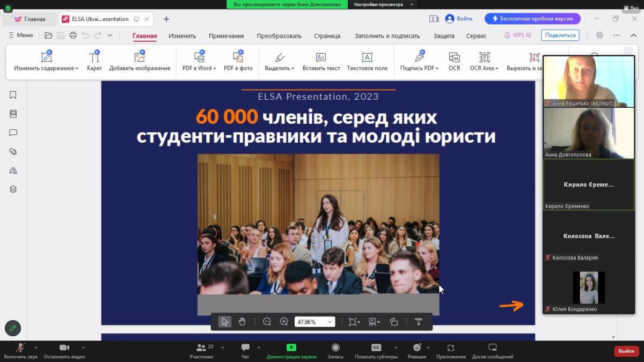Click the zoom out magnifier icon
644x362 pixels.
tap(267, 322)
